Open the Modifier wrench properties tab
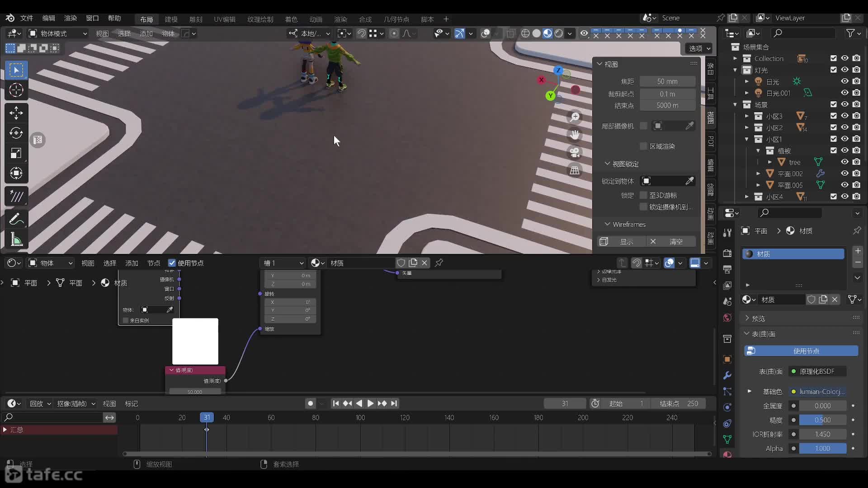Viewport: 868px width, 488px height. (x=727, y=375)
